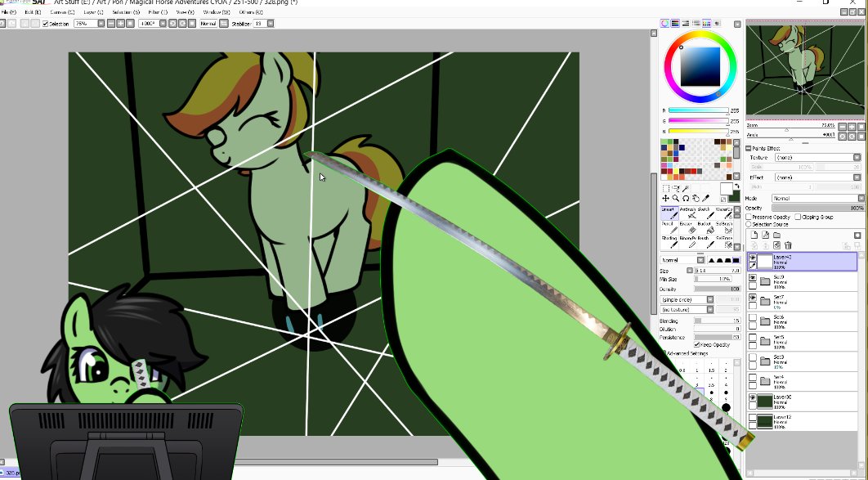Select the Layer12 layer
This screenshot has width=868, height=480.
pos(802,421)
